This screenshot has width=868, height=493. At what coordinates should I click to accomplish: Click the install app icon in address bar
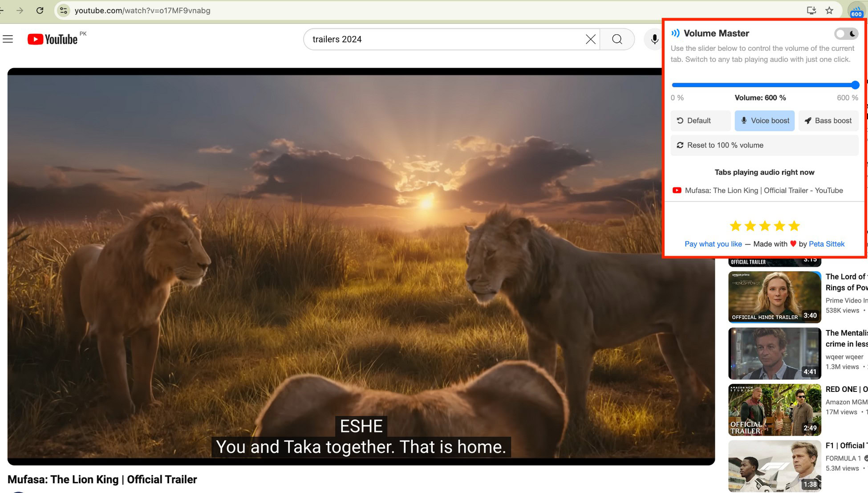[811, 10]
